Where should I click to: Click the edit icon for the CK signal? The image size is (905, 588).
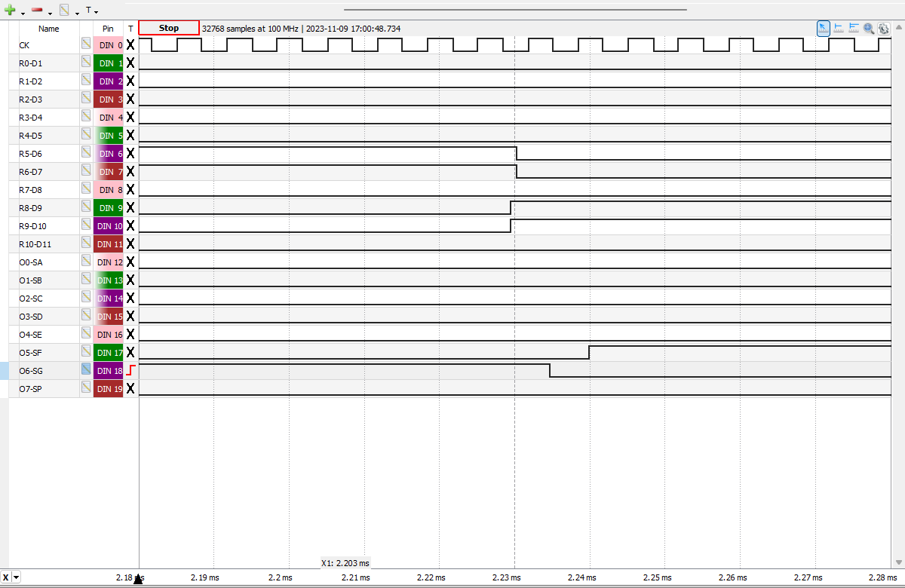click(87, 44)
